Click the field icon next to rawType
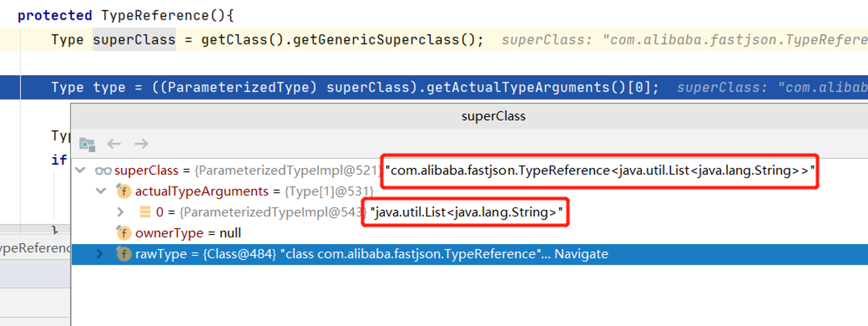Image resolution: width=868 pixels, height=326 pixels. pos(124,254)
